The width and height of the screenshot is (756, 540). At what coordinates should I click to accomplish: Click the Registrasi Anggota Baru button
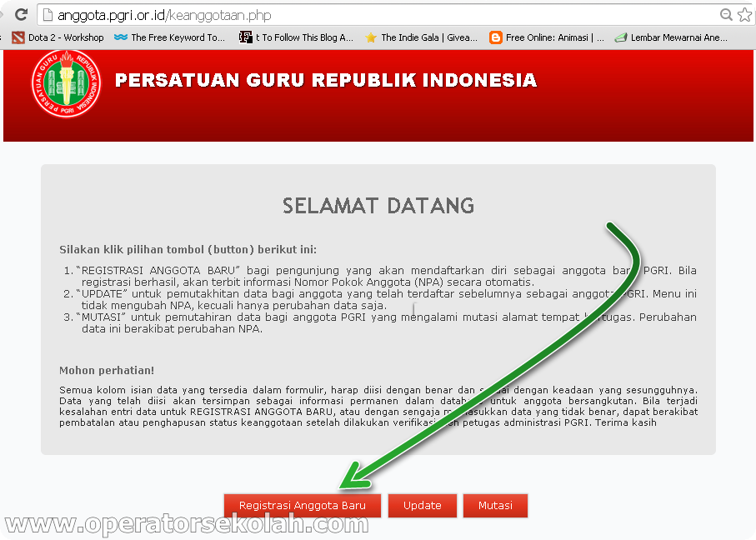tap(303, 505)
